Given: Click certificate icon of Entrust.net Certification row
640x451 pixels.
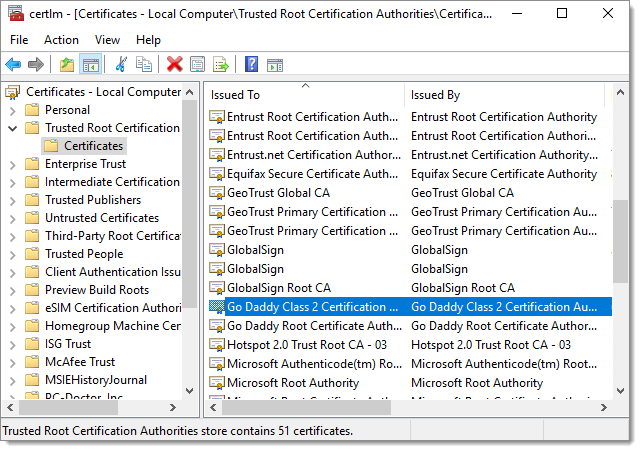Looking at the screenshot, I should point(216,155).
